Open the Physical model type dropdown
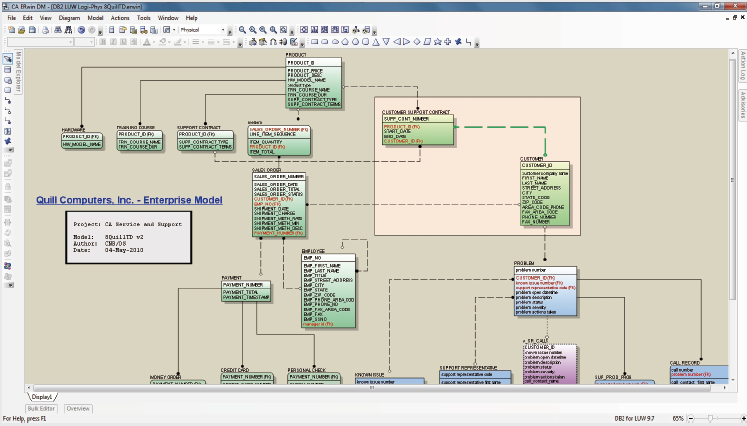Viewport: 747px width, 426px height. [202, 30]
